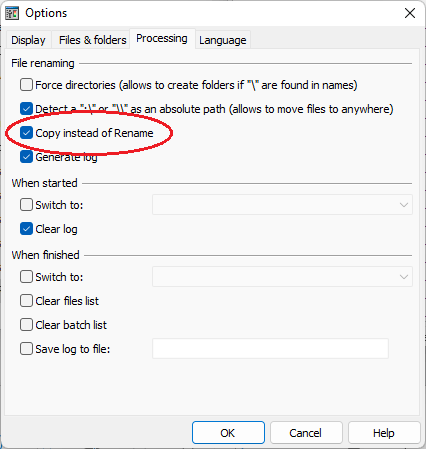426x449 pixels.
Task: Open the Files & folders tab
Action: [93, 40]
